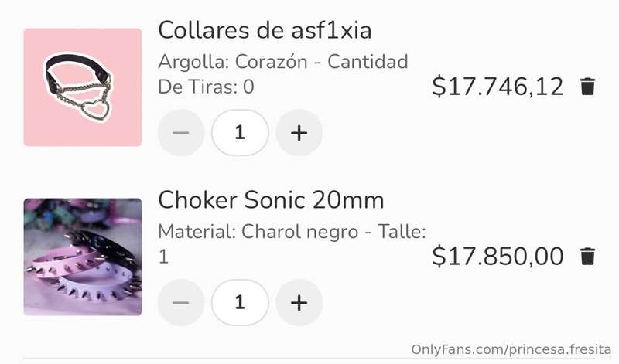Increase quantity of Choker Sonic 20mm
619x364 pixels.
299,302
